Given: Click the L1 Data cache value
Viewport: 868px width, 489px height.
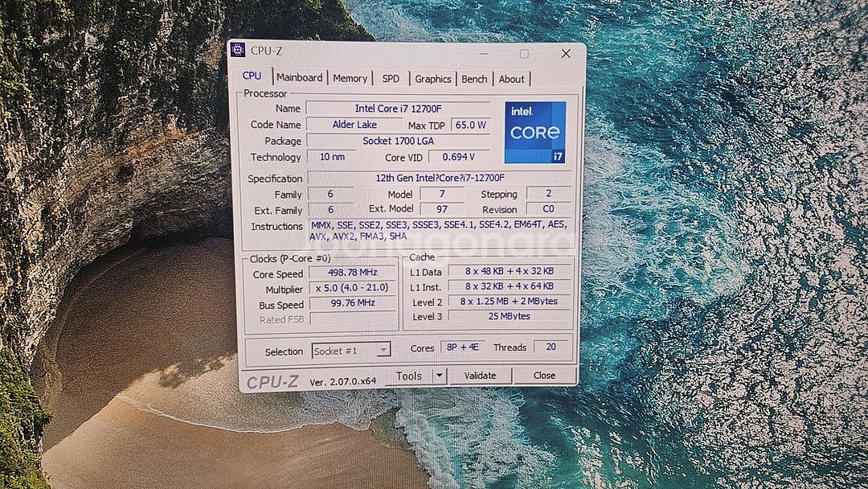Looking at the screenshot, I should tap(510, 271).
